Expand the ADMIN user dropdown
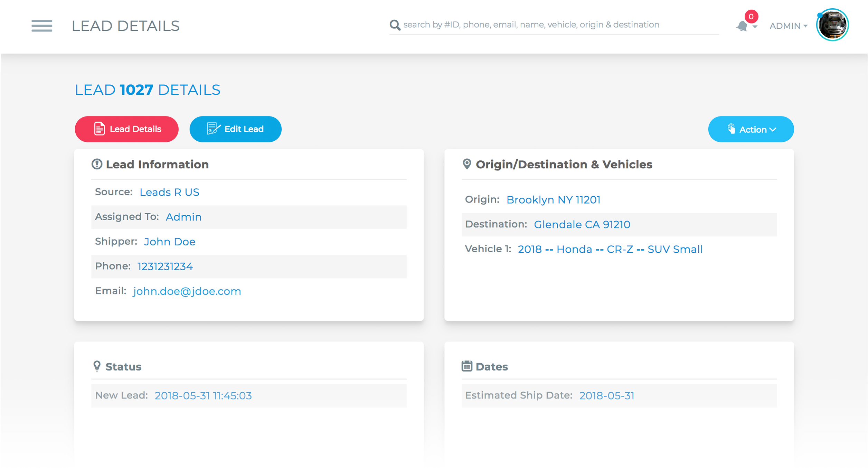The image size is (868, 468). [x=789, y=26]
